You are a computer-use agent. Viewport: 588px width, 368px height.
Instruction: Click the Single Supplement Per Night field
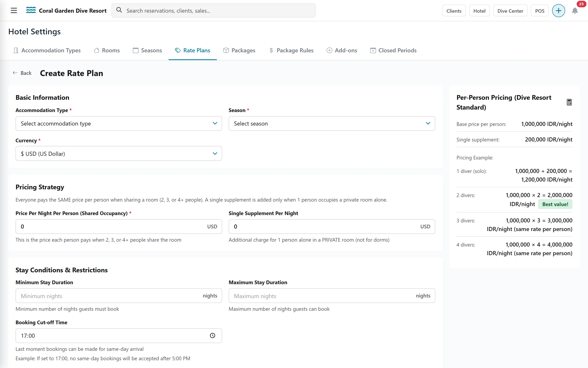click(x=332, y=227)
